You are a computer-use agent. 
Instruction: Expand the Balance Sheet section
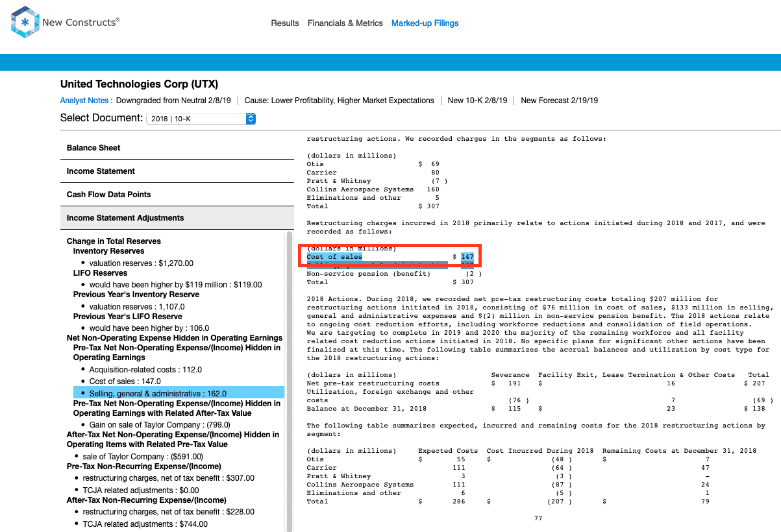tap(177, 148)
